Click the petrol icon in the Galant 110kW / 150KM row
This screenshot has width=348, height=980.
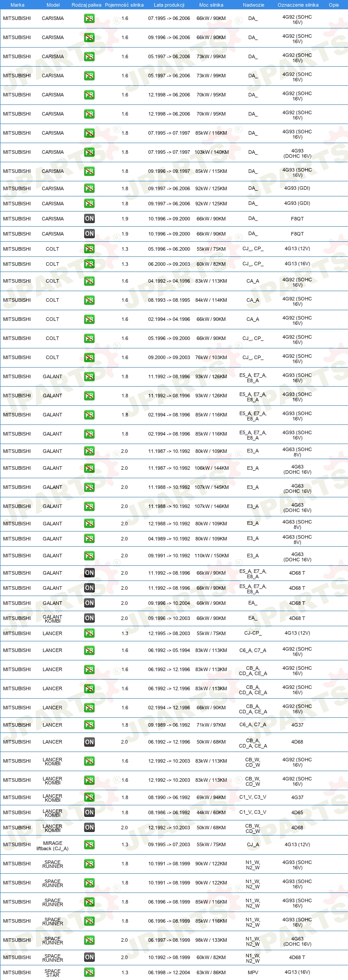(89, 556)
